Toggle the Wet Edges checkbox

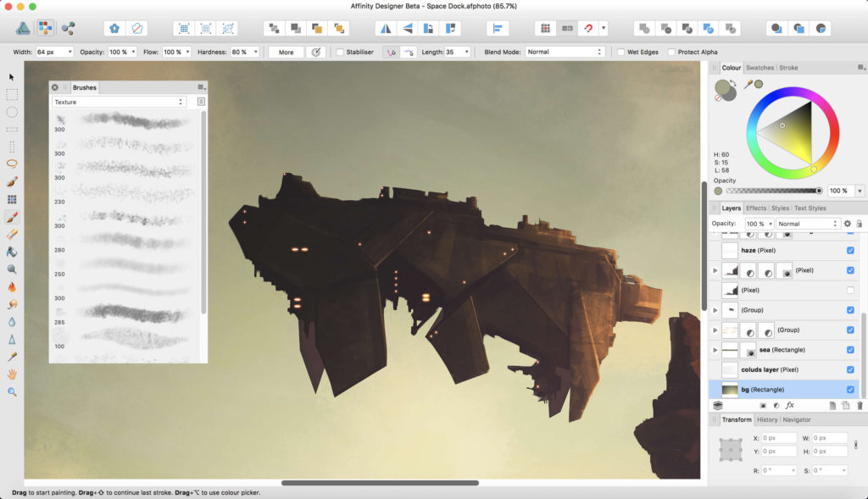coord(620,52)
